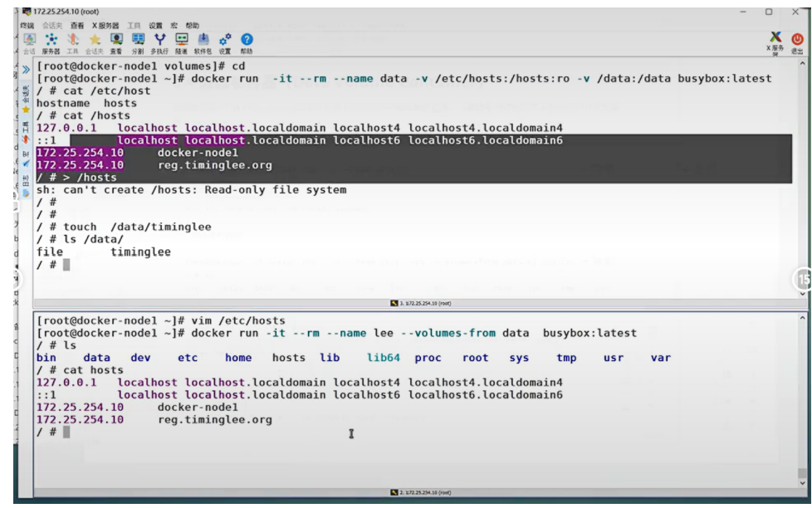Select the lower pane tab '2. 172.25.254.10 (root)'
This screenshot has width=812, height=508.
(420, 492)
